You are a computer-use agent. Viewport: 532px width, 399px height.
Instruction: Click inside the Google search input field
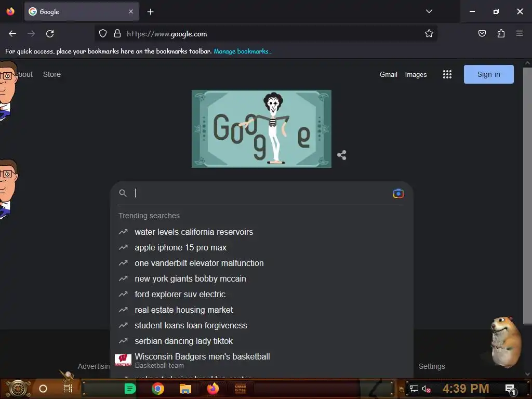click(x=261, y=193)
